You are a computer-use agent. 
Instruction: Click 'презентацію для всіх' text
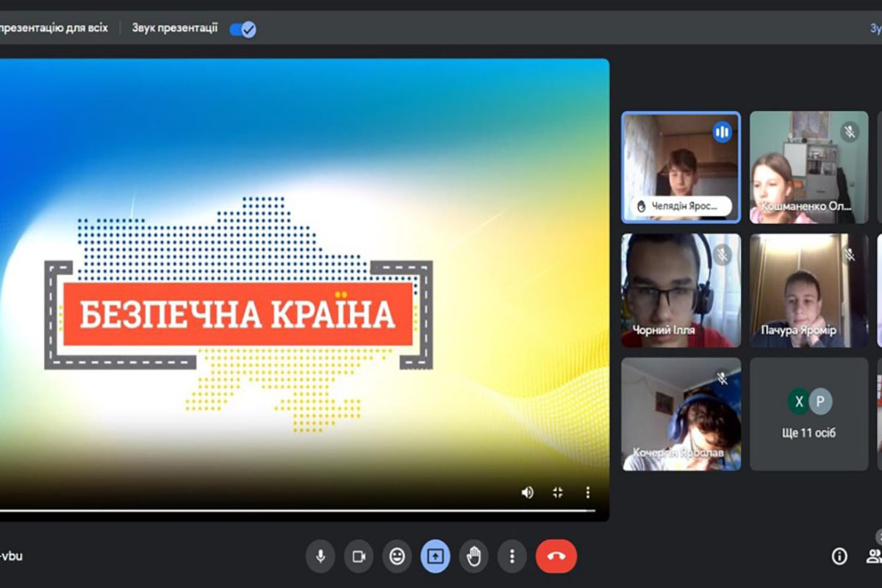54,29
